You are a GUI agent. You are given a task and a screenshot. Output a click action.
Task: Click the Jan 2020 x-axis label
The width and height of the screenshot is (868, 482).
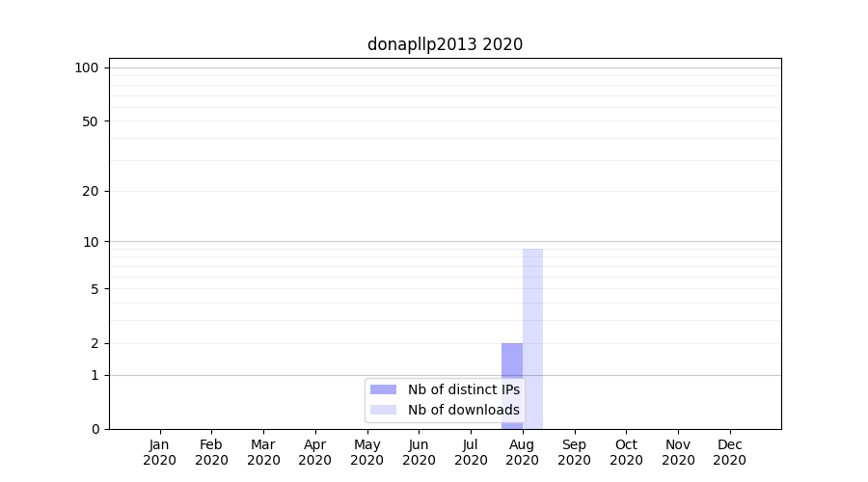160,452
